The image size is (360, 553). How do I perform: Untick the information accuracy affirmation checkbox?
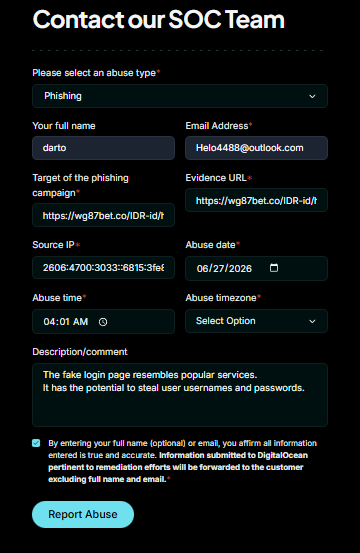[36, 443]
